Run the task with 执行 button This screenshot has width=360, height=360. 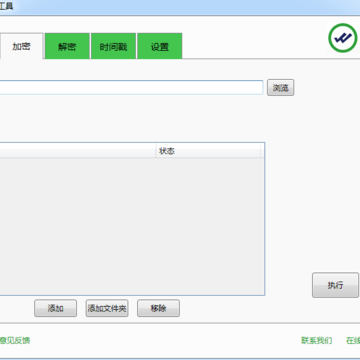pyautogui.click(x=335, y=285)
